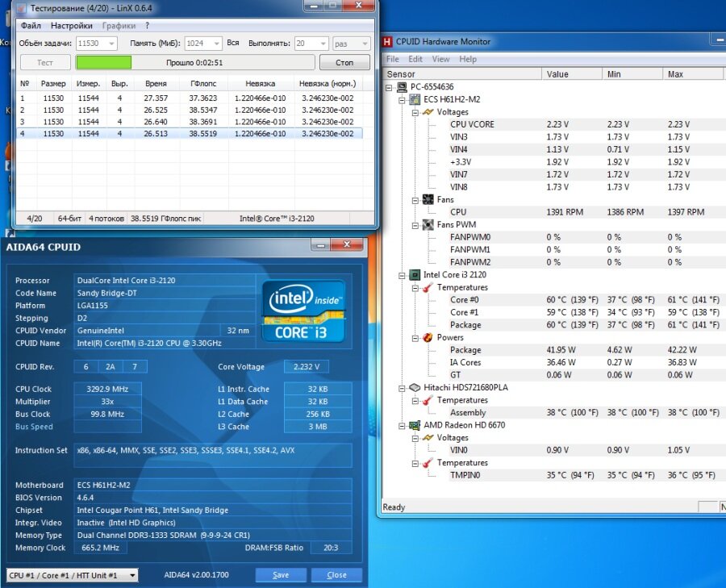Open the Память (МиБ) dropdown
Viewport: 726px width, 588px height.
[216, 44]
